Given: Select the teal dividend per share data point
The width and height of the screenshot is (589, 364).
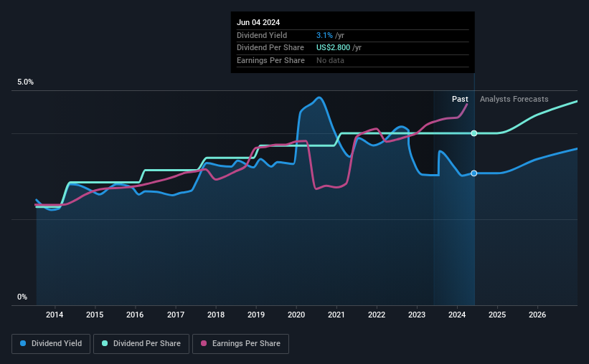Looking at the screenshot, I should click(474, 133).
